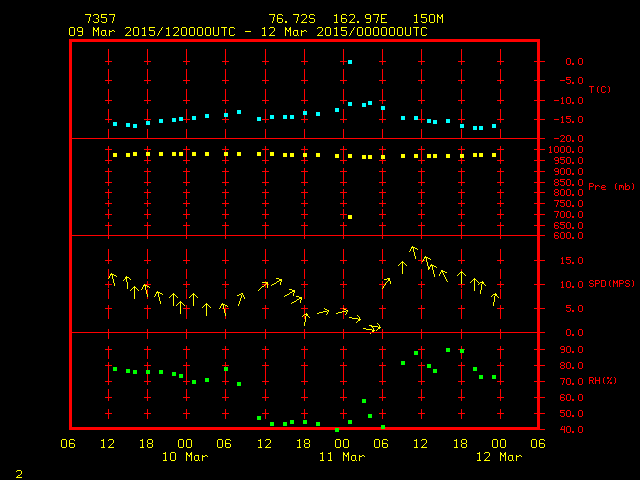Click the 900.0 pressure tick value
The width and height of the screenshot is (640, 480).
tap(569, 171)
